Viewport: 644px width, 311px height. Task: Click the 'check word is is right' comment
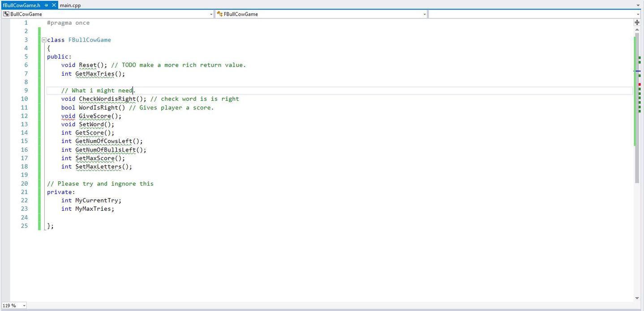point(195,99)
